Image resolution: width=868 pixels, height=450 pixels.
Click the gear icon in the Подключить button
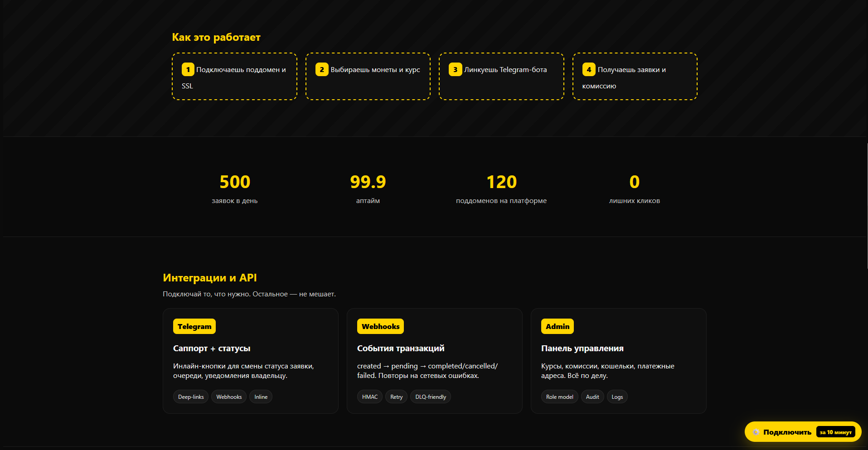(756, 432)
